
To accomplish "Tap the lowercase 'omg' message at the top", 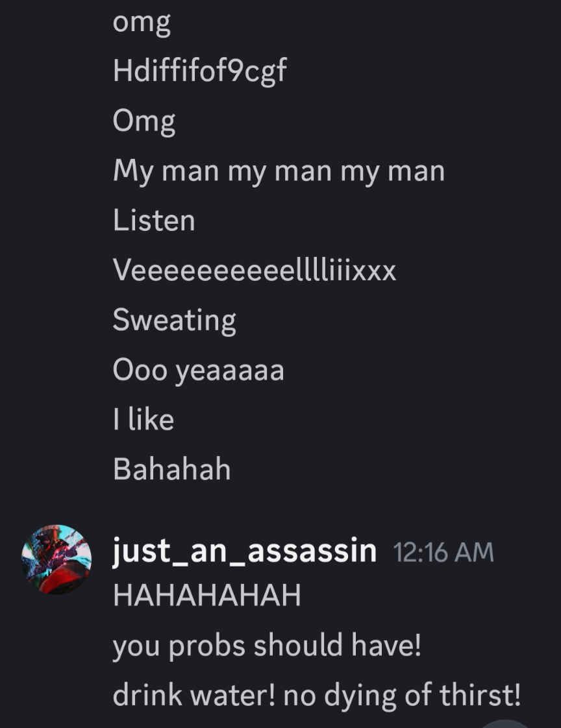I will (142, 23).
